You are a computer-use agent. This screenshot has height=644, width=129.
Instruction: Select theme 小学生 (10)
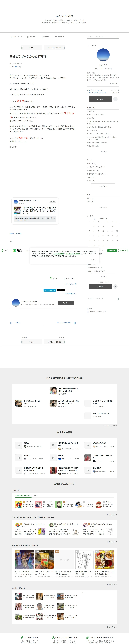pos(91,177)
